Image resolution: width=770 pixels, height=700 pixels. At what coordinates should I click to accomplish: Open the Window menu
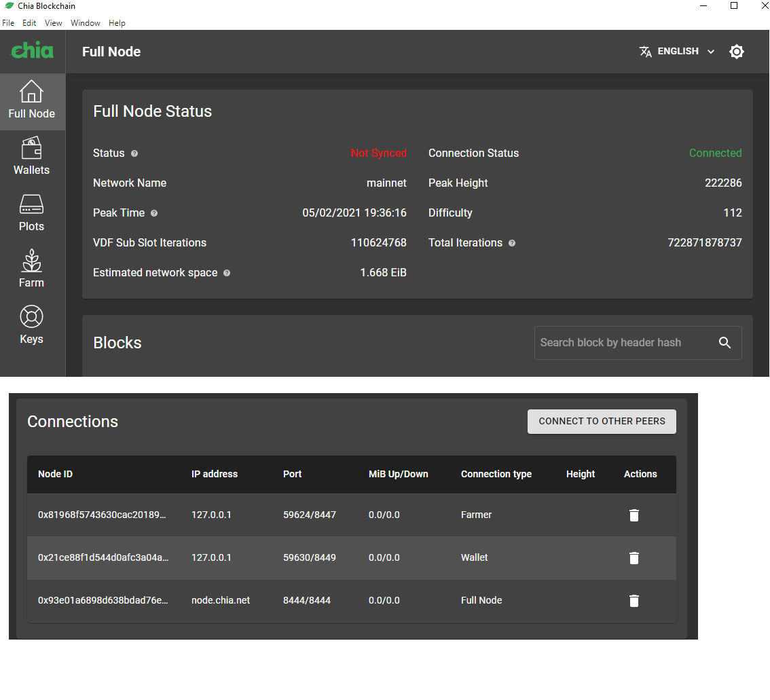point(86,23)
